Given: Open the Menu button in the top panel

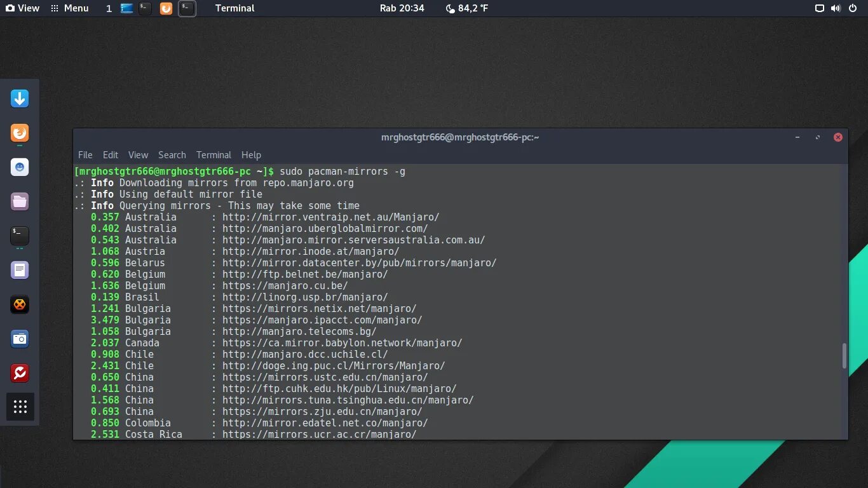Looking at the screenshot, I should [x=69, y=8].
